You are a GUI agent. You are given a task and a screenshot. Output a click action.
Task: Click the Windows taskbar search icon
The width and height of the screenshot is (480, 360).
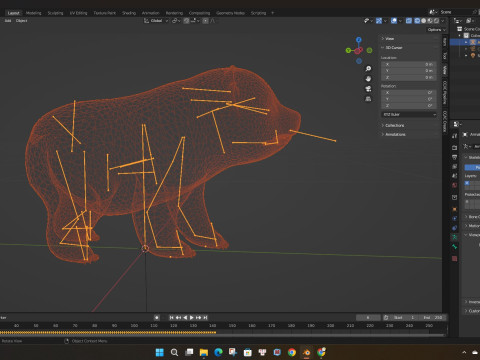pos(174,352)
